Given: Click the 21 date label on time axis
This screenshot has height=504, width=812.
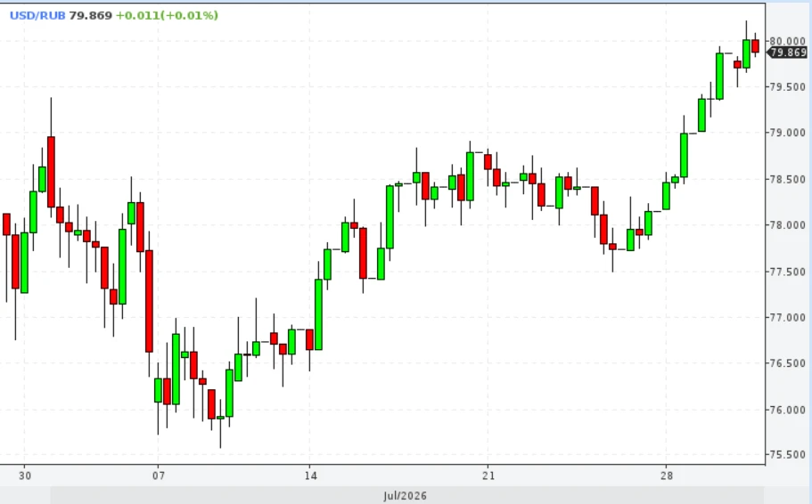Looking at the screenshot, I should 488,476.
